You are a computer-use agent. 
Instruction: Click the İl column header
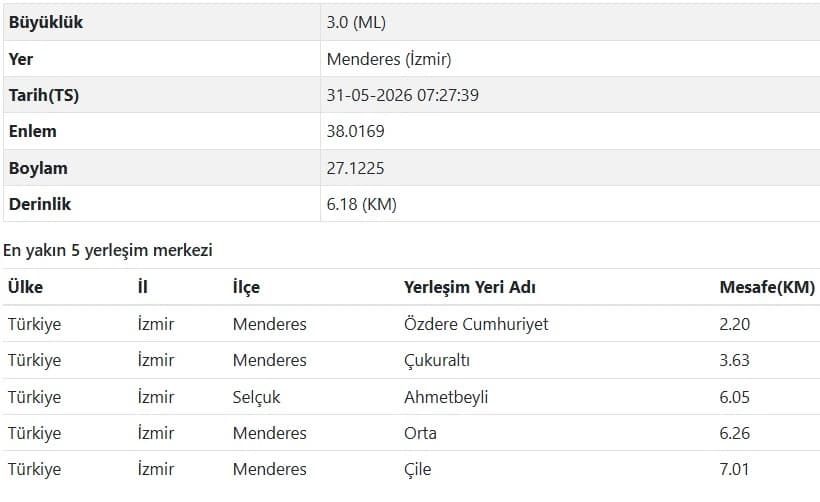[x=143, y=287]
